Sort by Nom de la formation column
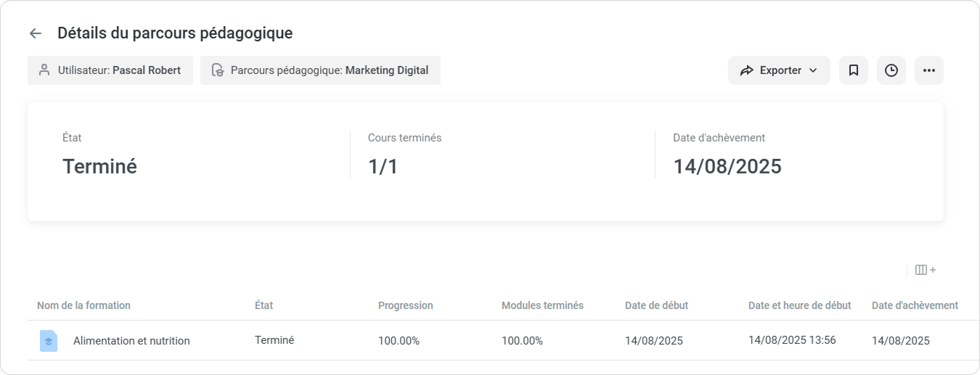980x375 pixels. pyautogui.click(x=83, y=305)
